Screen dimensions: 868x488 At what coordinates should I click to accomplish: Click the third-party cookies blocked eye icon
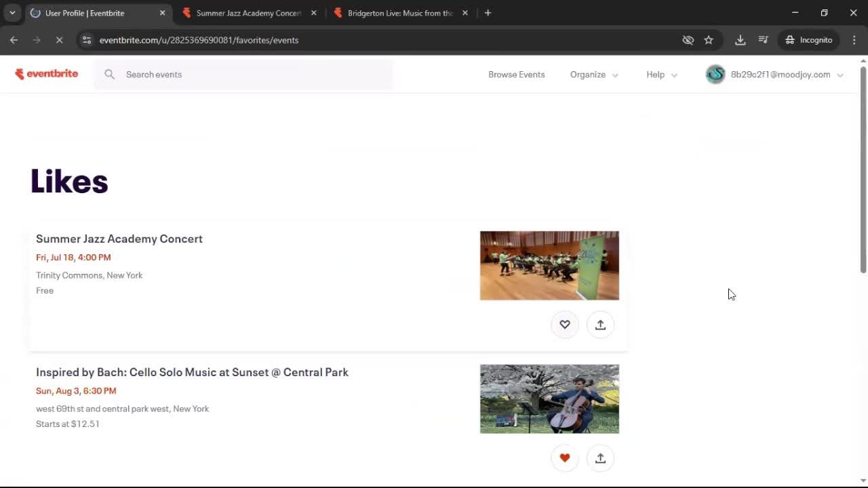688,40
